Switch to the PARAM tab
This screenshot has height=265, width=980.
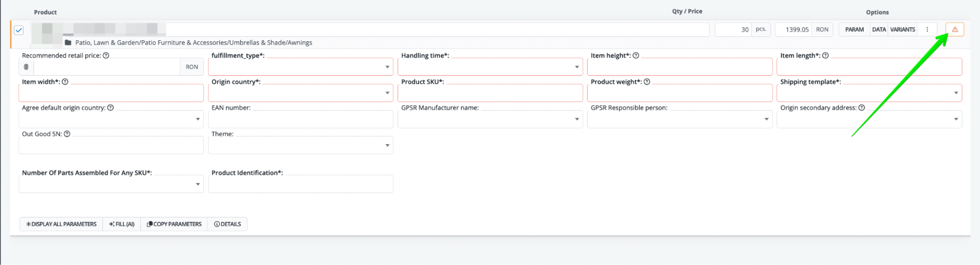pyautogui.click(x=854, y=29)
